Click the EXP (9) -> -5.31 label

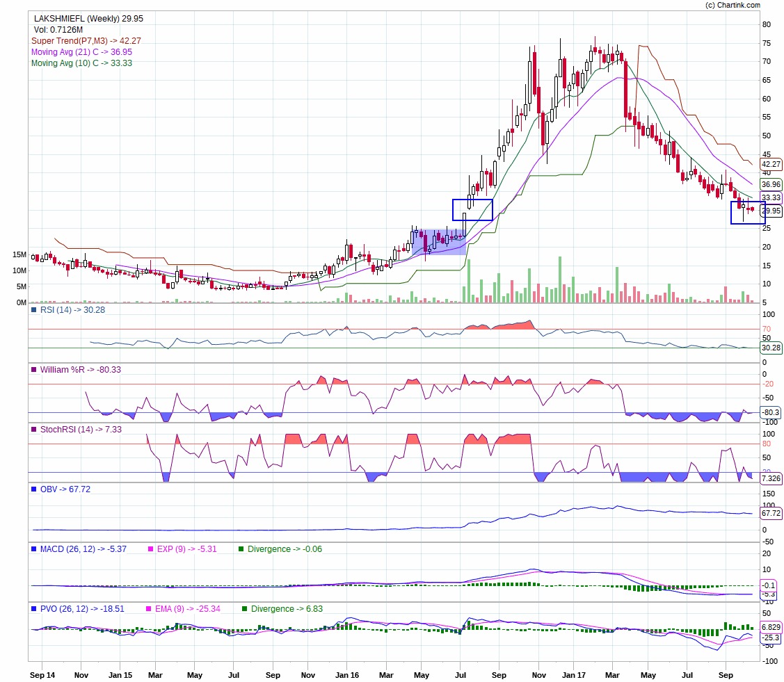pyautogui.click(x=187, y=549)
